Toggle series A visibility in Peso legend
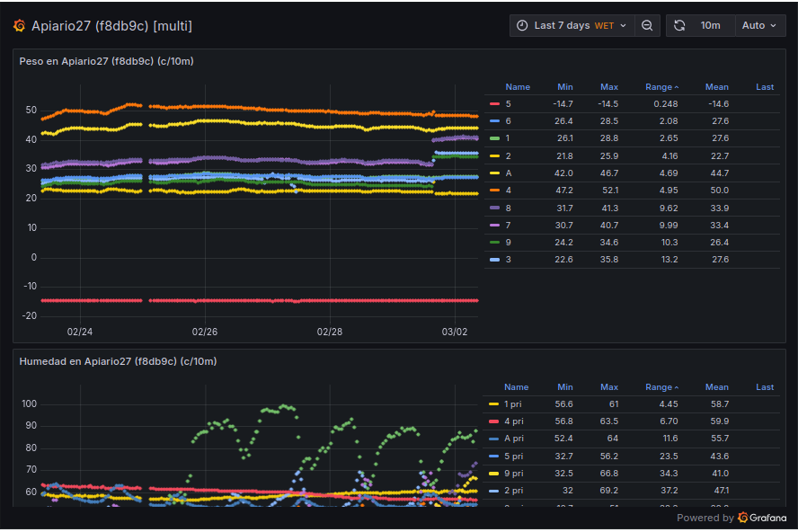 (509, 173)
